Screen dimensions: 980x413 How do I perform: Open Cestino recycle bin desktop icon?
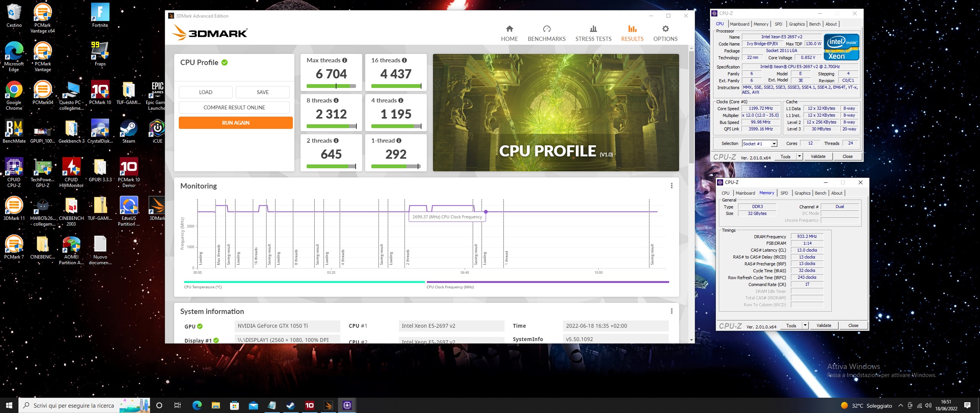[14, 16]
